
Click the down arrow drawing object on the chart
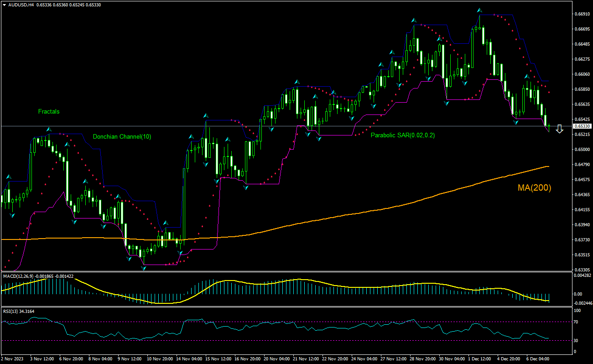click(x=560, y=130)
